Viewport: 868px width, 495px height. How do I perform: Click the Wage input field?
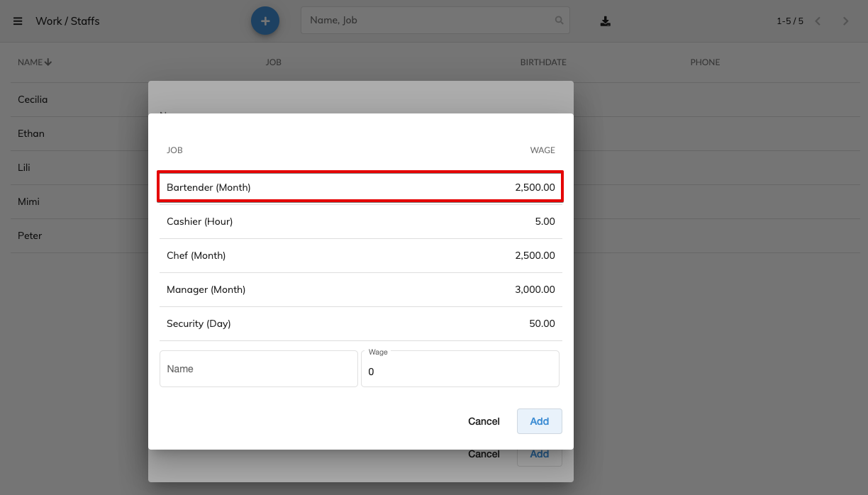[460, 369]
